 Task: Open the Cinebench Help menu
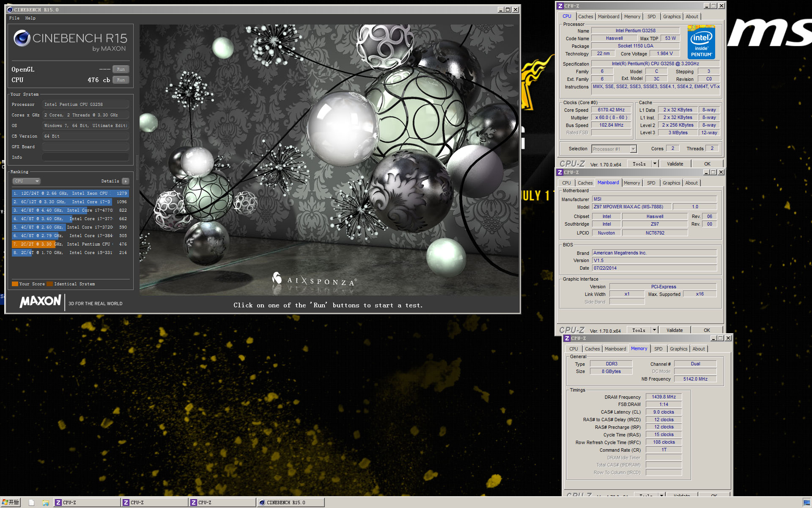[x=30, y=18]
